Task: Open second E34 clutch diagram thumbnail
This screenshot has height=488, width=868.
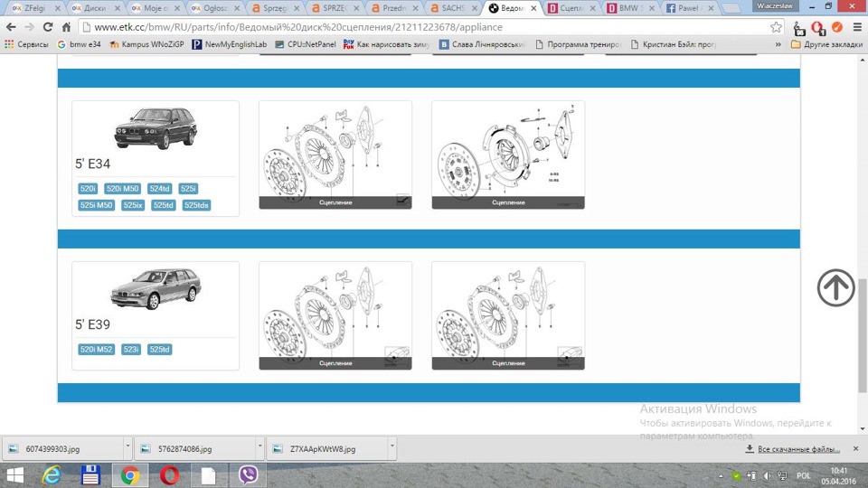Action: [x=508, y=155]
